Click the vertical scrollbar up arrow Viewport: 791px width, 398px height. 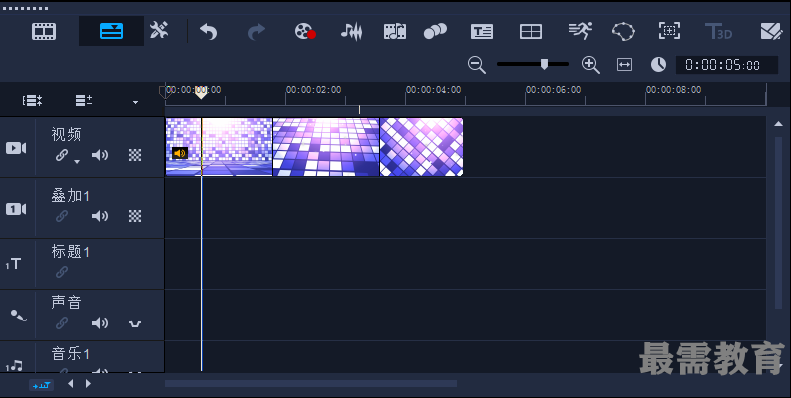(778, 124)
